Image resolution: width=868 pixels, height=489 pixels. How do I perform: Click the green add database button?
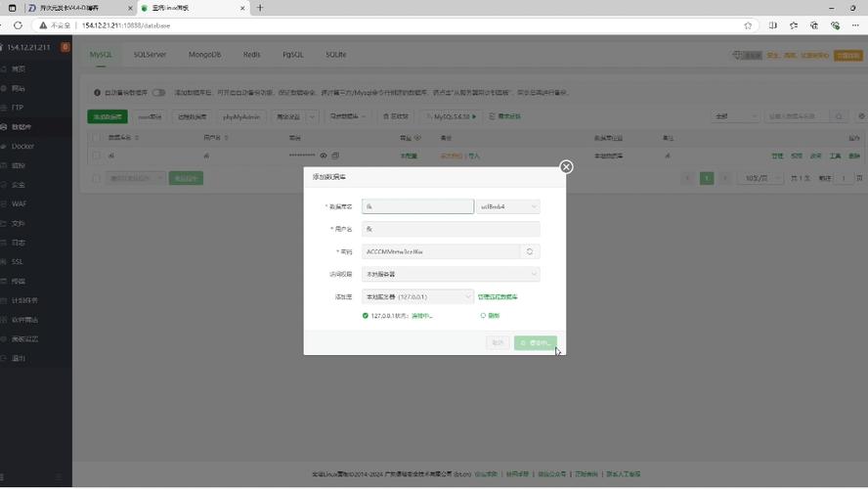click(108, 116)
